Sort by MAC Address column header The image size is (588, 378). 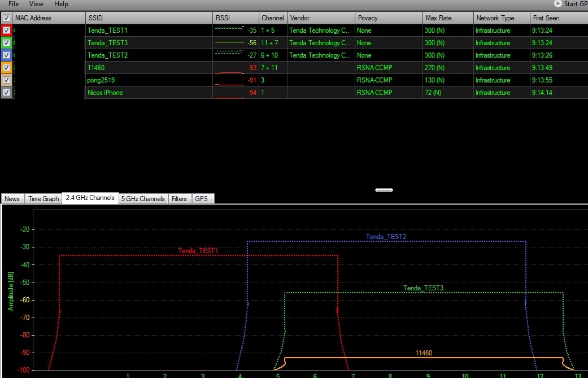pos(49,18)
